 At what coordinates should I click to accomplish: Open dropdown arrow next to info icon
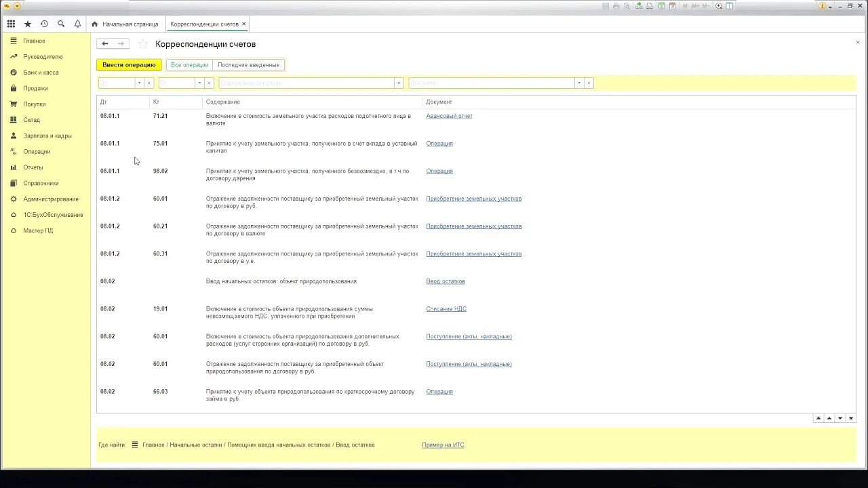830,7
